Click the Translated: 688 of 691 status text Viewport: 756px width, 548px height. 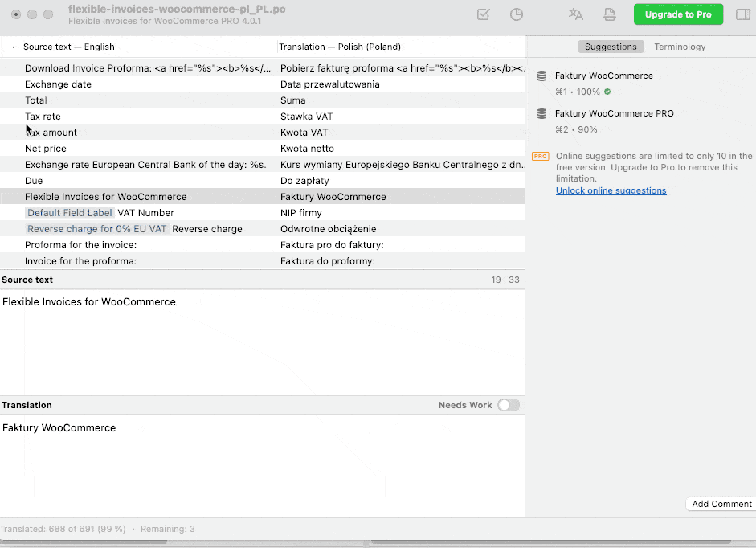(63, 530)
